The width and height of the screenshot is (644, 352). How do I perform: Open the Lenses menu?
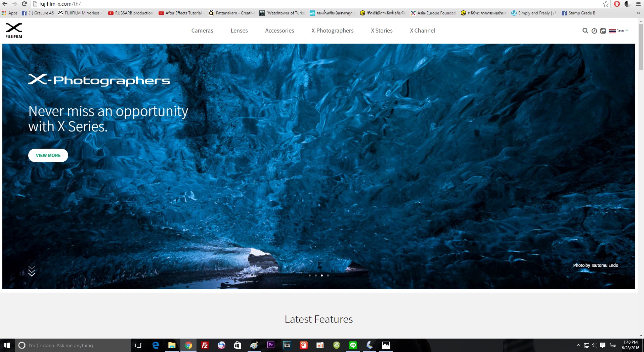coord(239,31)
